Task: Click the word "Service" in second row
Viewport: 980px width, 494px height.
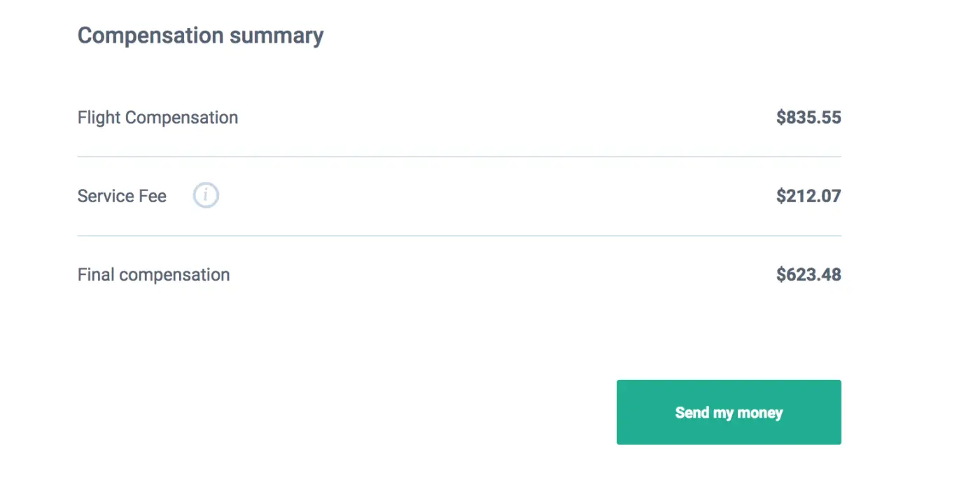Action: tap(105, 196)
